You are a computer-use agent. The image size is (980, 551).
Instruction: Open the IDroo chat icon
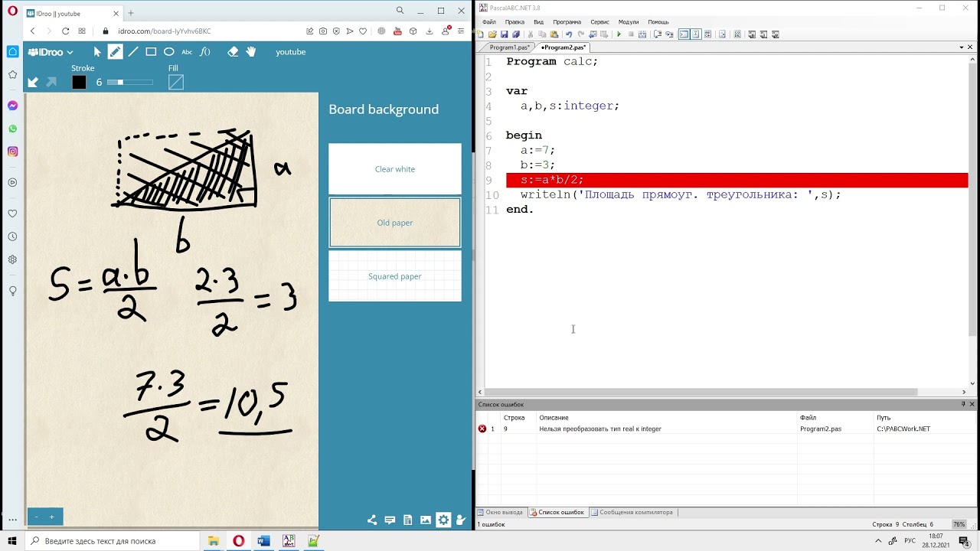coord(390,520)
